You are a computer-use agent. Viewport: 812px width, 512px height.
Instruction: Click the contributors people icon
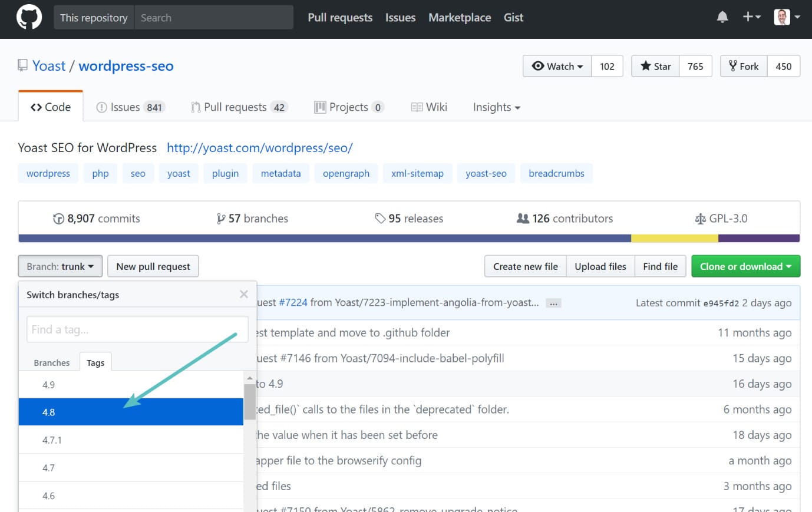click(523, 218)
